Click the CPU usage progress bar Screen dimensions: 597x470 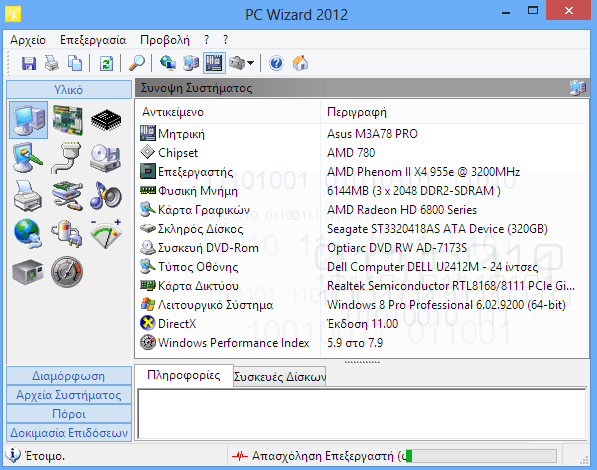point(481,456)
